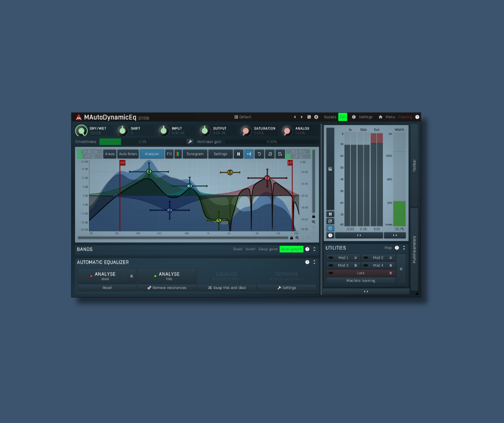Screen dimensions: 504x423
Task: Click the home icon next to Menu
Action: 380,117
